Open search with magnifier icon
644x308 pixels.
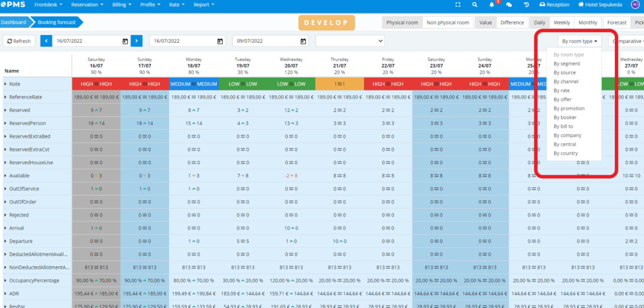[475, 5]
